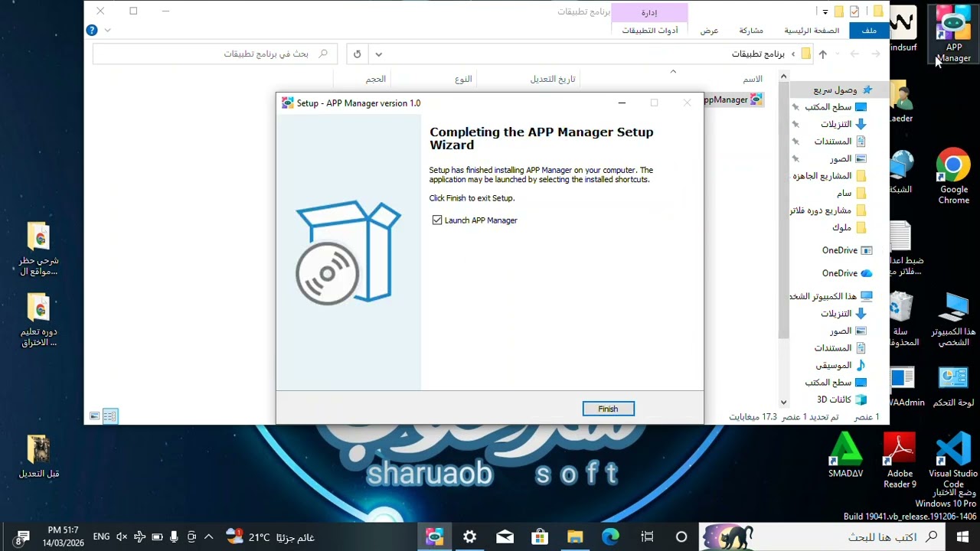Open the Mail app on the taskbar
The width and height of the screenshot is (980, 551).
pyautogui.click(x=505, y=537)
